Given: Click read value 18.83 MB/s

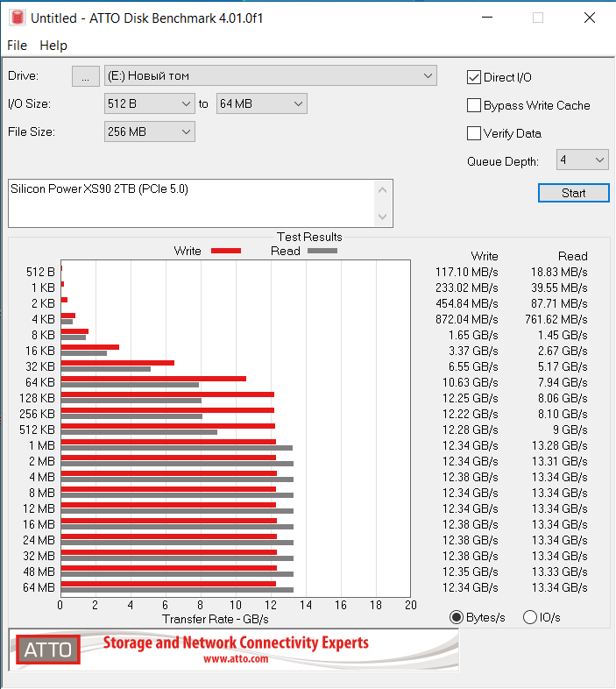Looking at the screenshot, I should (x=559, y=272).
